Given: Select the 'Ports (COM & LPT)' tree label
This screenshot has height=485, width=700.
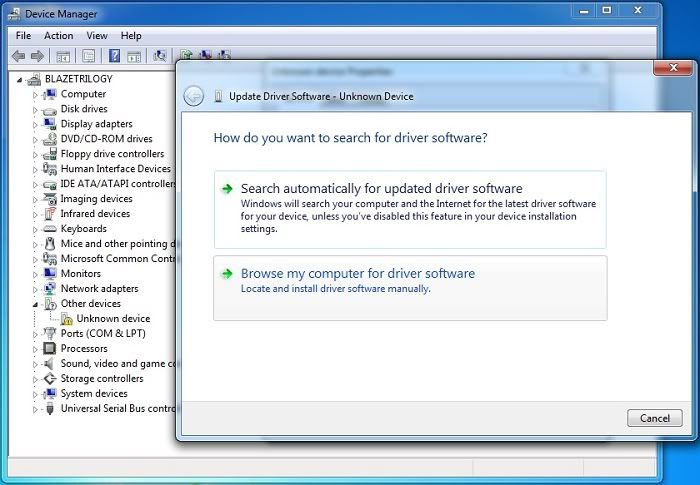Looking at the screenshot, I should pos(103,334).
